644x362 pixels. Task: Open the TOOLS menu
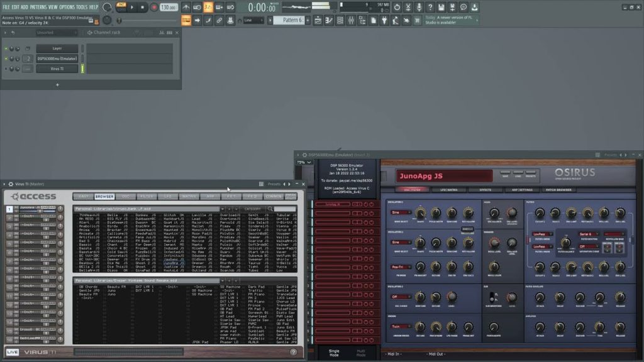tap(82, 7)
